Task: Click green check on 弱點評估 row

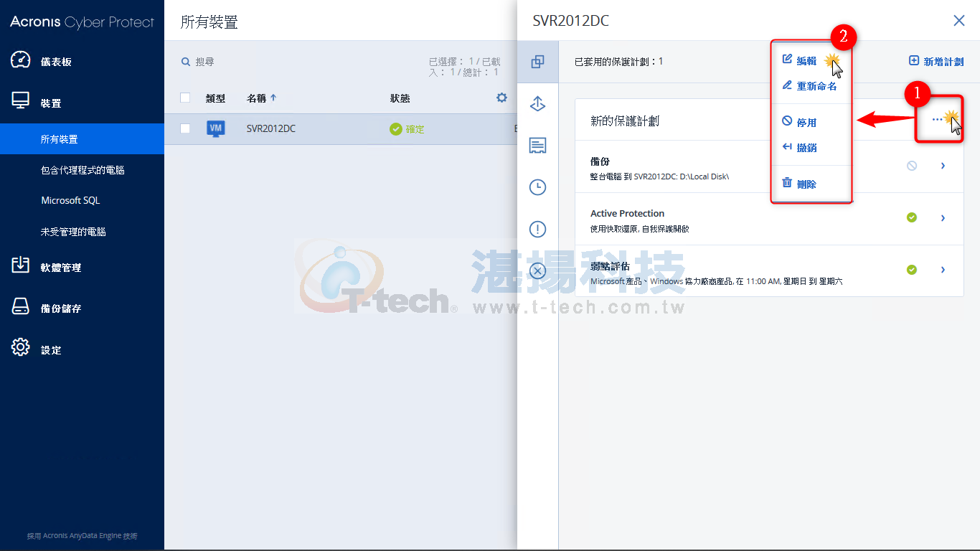Action: (912, 270)
